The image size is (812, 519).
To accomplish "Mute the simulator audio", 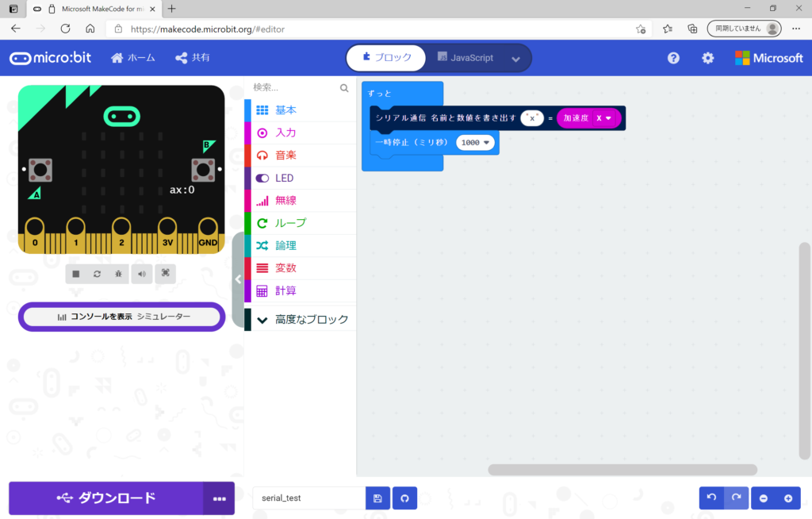I will click(x=142, y=274).
